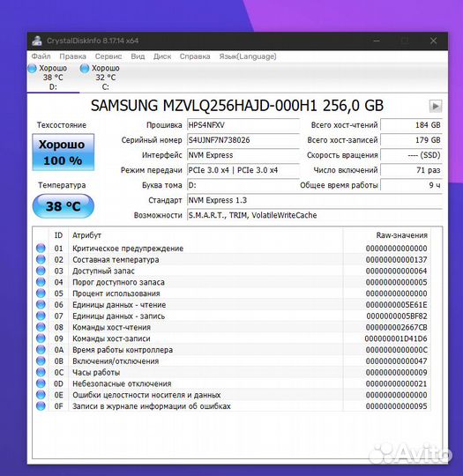This screenshot has height=476, width=463.
Task: Close the CrystalDiskInfo window
Action: 434,41
